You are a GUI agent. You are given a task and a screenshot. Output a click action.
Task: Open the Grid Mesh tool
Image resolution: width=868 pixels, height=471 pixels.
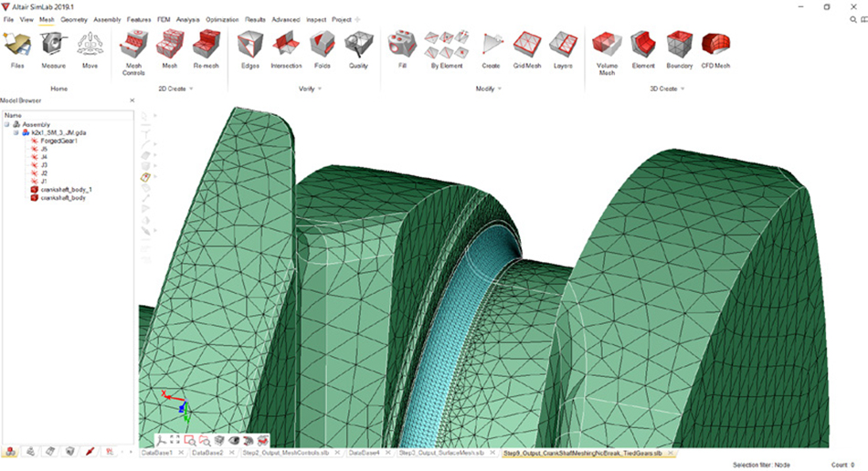[x=527, y=50]
